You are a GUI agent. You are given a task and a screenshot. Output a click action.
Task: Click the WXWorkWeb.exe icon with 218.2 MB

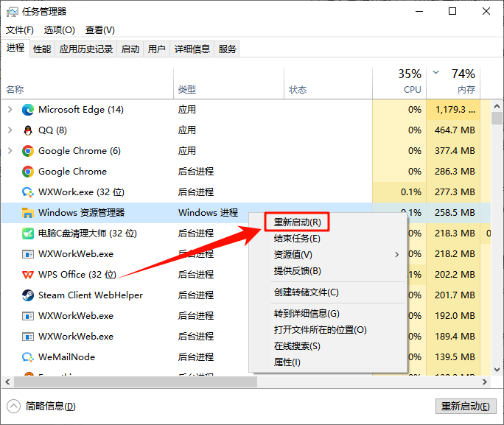point(28,254)
